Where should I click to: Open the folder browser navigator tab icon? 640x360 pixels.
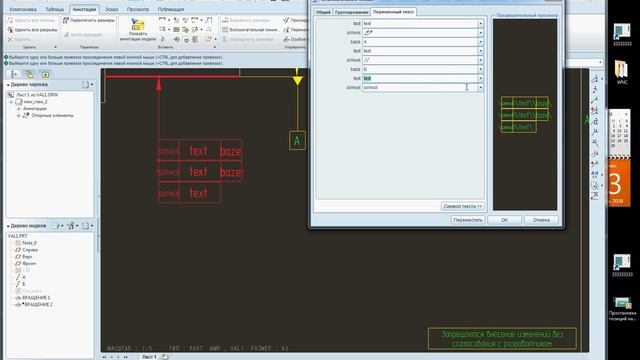(x=29, y=74)
